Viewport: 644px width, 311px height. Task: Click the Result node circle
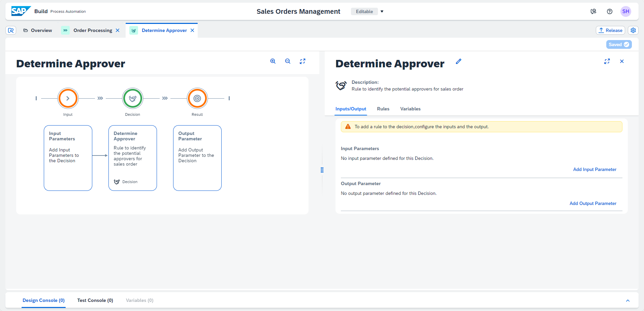(x=197, y=98)
